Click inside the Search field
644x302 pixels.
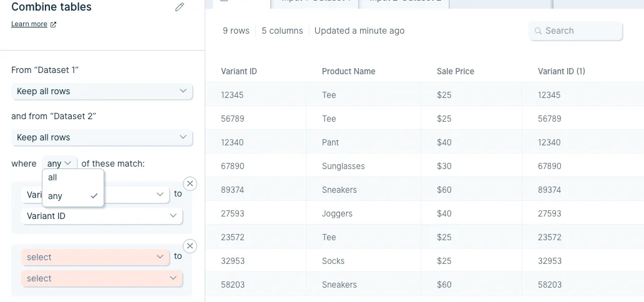pos(576,31)
